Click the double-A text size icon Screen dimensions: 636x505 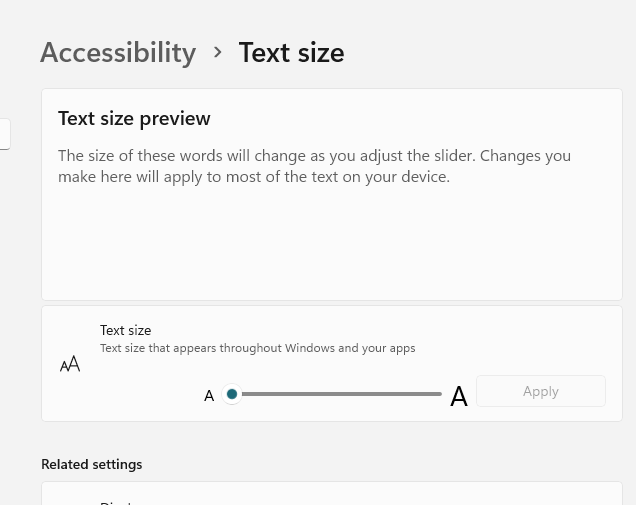70,364
